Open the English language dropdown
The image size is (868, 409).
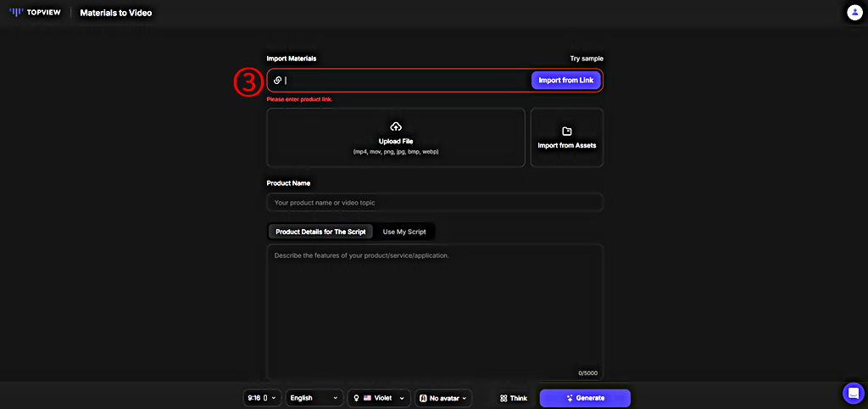(314, 398)
